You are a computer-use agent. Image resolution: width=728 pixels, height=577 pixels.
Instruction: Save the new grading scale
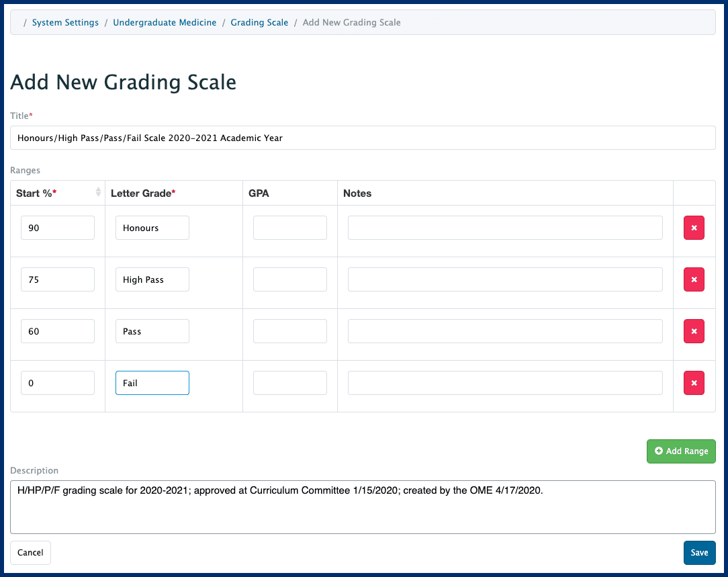tap(699, 552)
